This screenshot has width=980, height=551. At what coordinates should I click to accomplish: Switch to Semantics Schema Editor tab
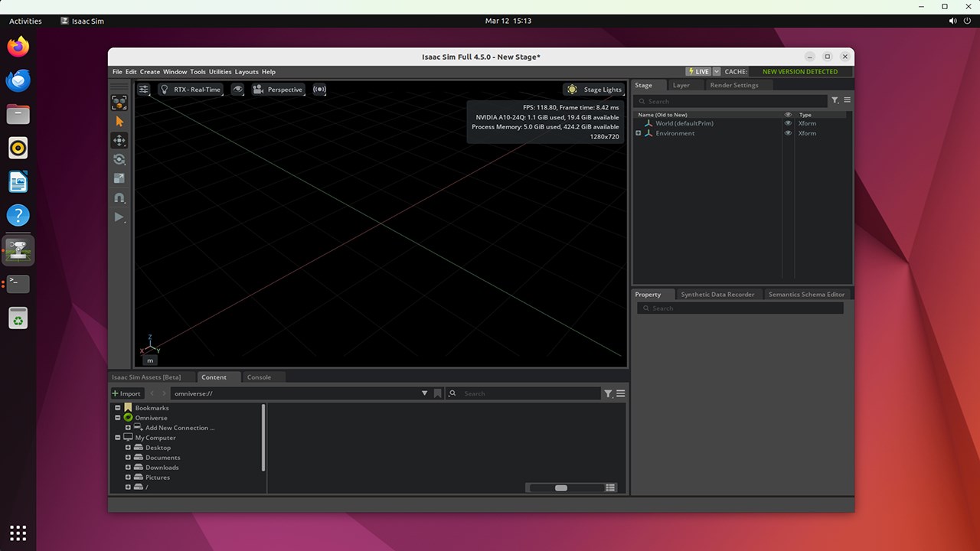pos(806,295)
